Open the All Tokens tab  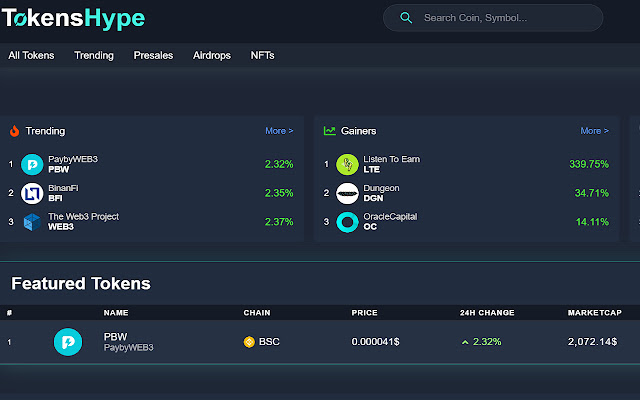(x=31, y=56)
